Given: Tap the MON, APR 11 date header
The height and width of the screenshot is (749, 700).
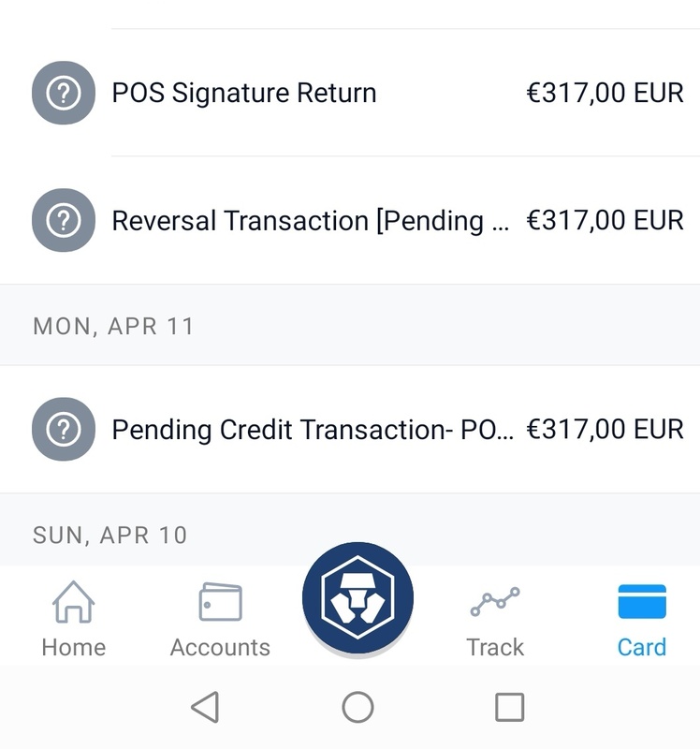Looking at the screenshot, I should click(x=113, y=326).
